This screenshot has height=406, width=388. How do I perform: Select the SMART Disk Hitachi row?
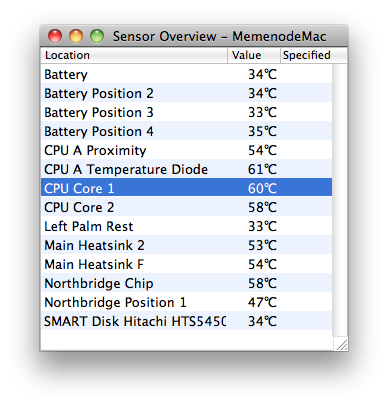coord(186,321)
